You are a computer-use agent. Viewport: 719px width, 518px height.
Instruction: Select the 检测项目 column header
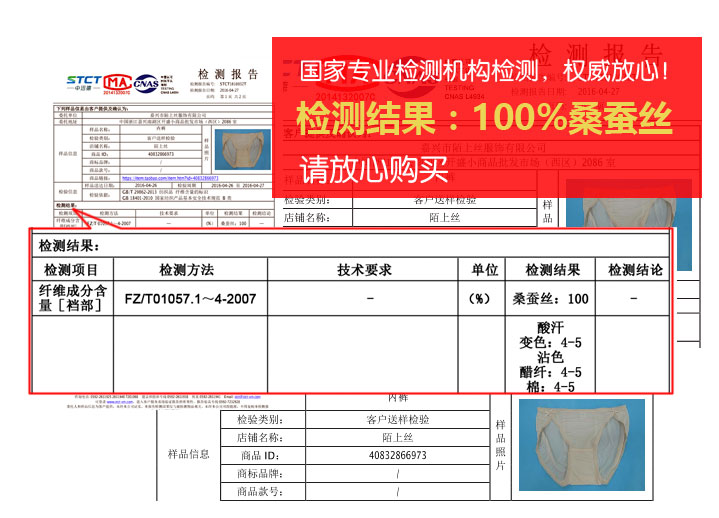71,270
